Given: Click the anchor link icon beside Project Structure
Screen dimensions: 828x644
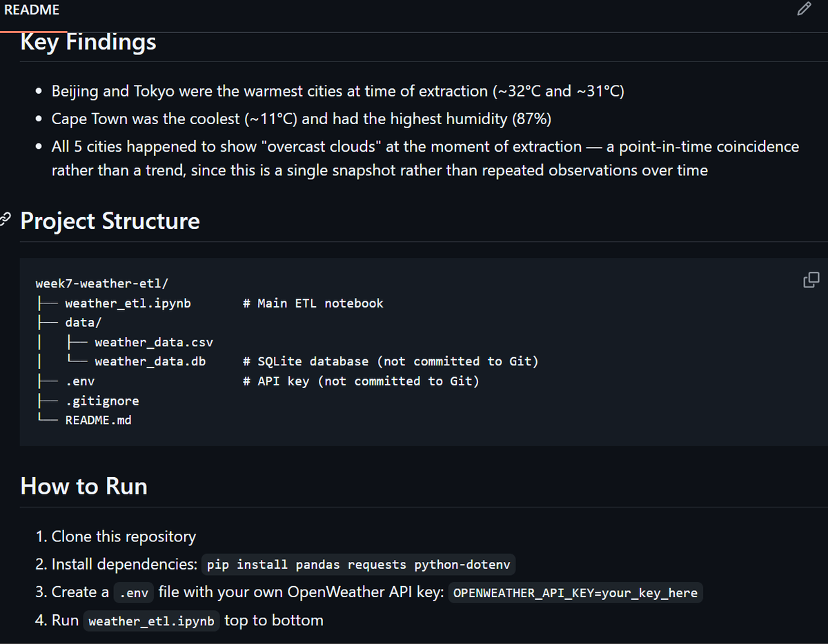Looking at the screenshot, I should point(5,220).
